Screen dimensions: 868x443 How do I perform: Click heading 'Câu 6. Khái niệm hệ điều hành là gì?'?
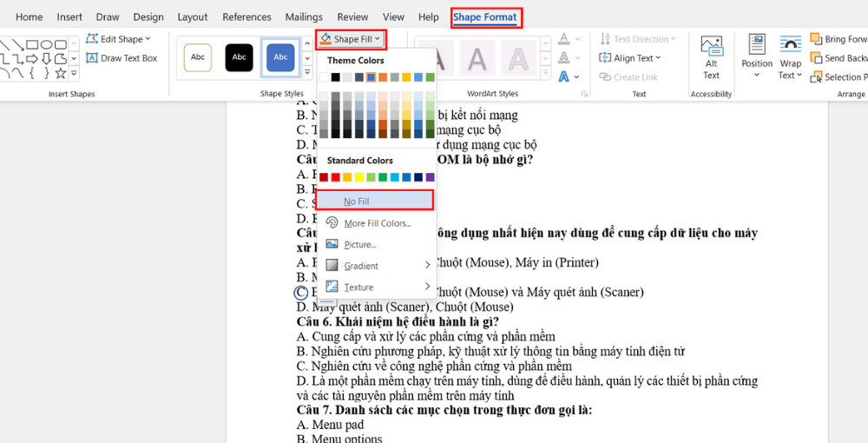398,321
